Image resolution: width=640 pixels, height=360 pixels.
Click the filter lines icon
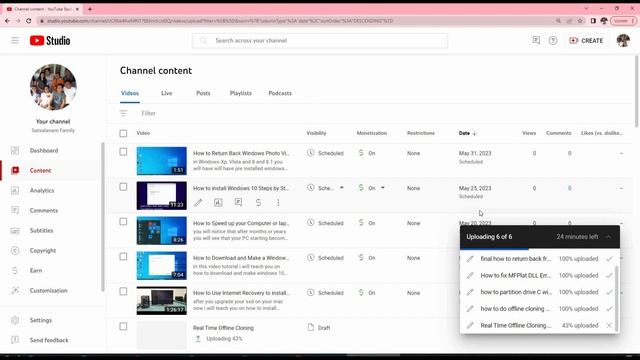click(123, 113)
